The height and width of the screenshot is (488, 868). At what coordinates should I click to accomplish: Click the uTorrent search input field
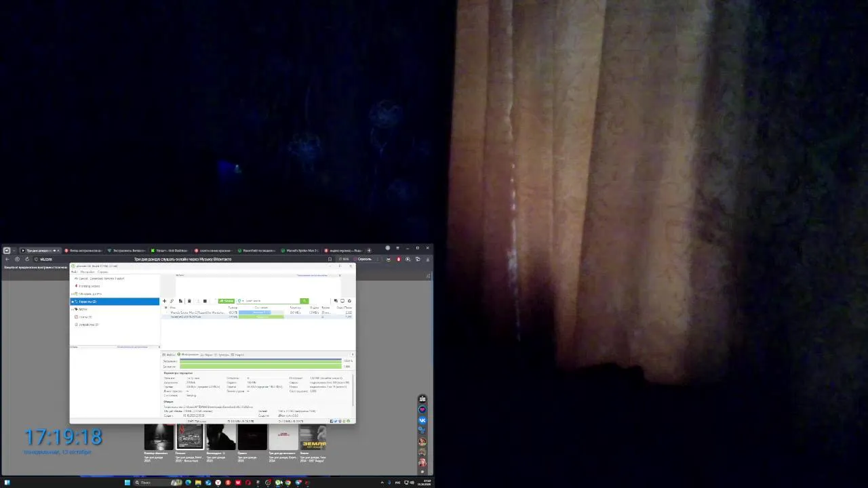click(273, 301)
